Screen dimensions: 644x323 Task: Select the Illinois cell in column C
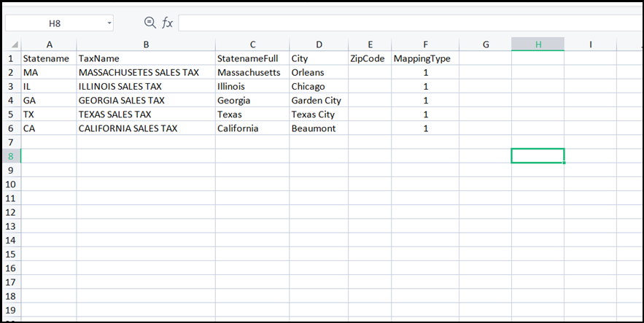pyautogui.click(x=252, y=87)
